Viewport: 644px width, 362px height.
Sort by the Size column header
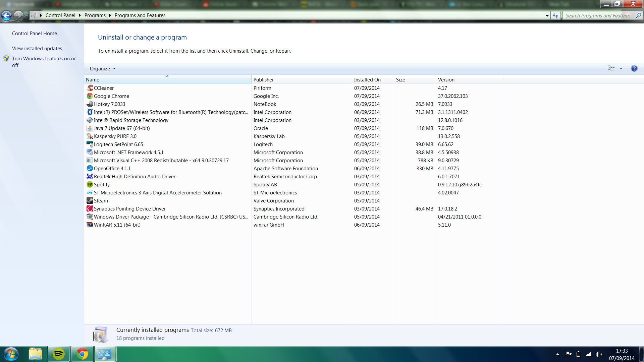(415, 79)
